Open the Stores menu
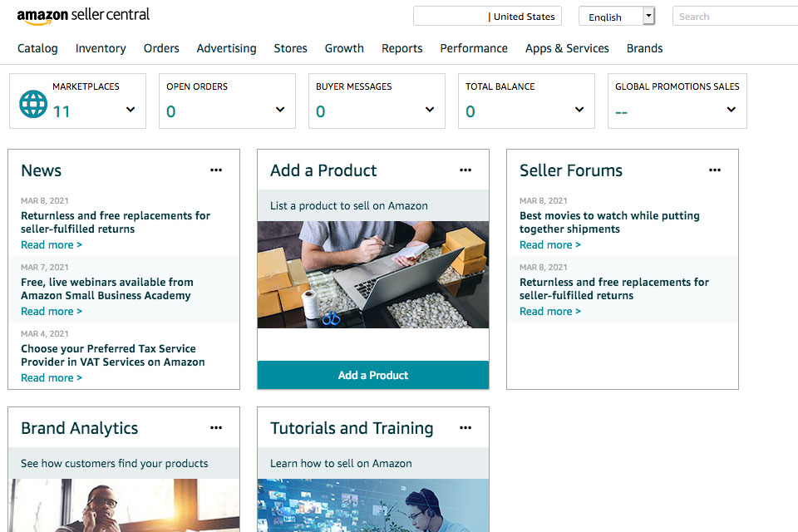 click(291, 48)
